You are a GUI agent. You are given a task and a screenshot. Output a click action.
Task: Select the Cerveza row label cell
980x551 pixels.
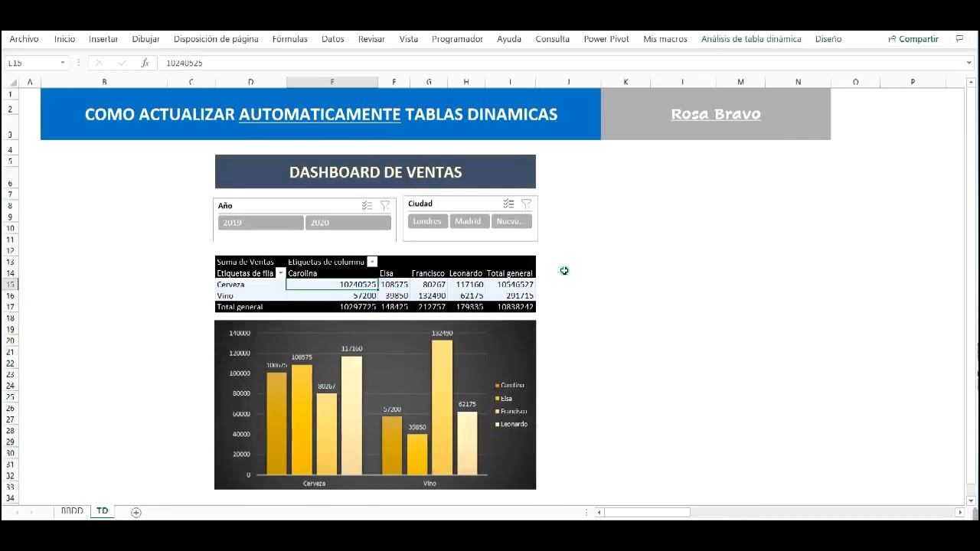pyautogui.click(x=250, y=285)
